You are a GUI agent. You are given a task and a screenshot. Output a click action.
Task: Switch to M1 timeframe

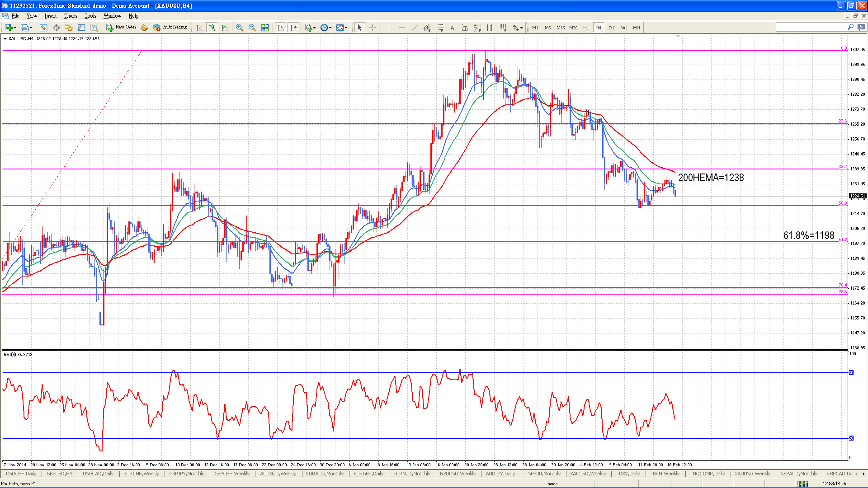tap(535, 28)
